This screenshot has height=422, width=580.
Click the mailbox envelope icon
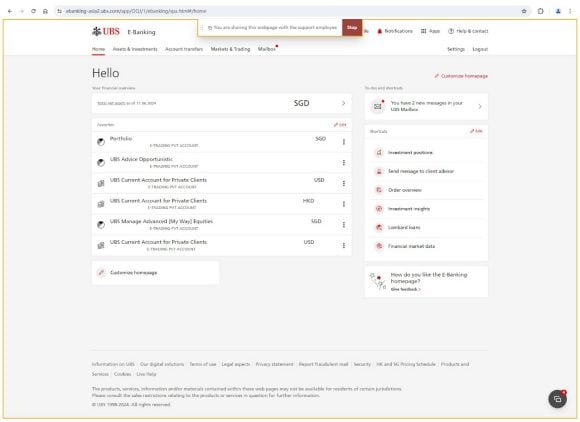[378, 107]
